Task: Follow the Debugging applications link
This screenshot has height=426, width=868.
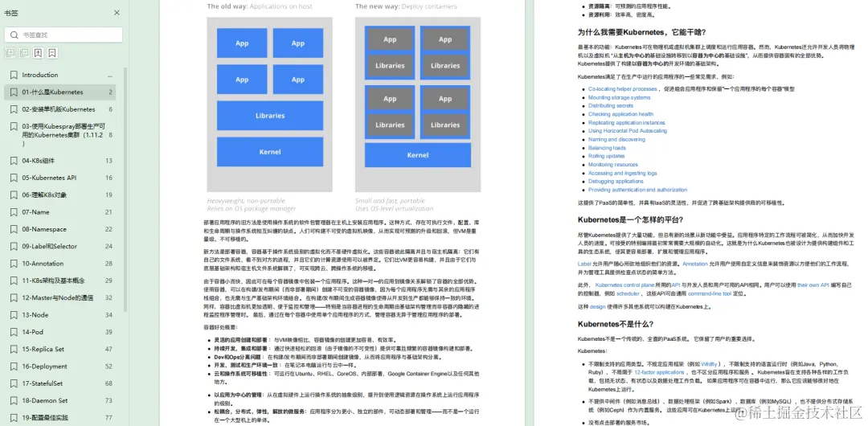Action: [616, 181]
